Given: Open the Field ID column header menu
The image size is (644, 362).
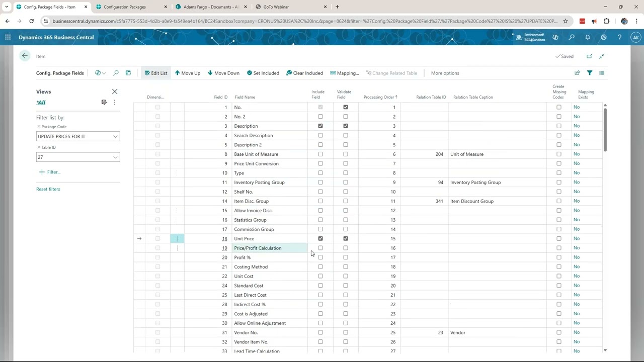Looking at the screenshot, I should (221, 97).
